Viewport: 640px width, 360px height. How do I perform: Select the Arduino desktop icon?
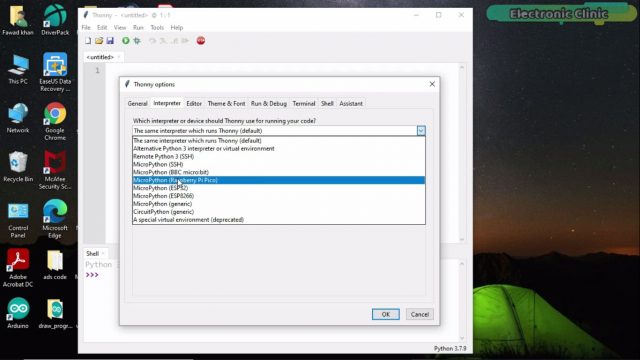(x=18, y=313)
